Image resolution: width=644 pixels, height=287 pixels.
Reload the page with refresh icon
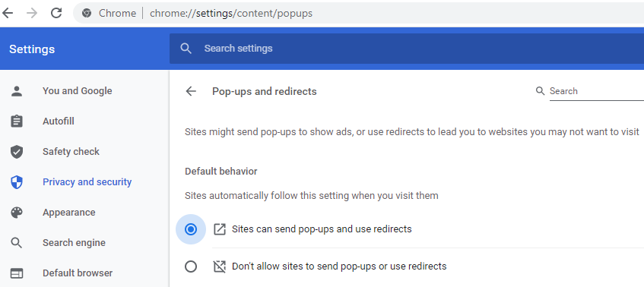56,13
